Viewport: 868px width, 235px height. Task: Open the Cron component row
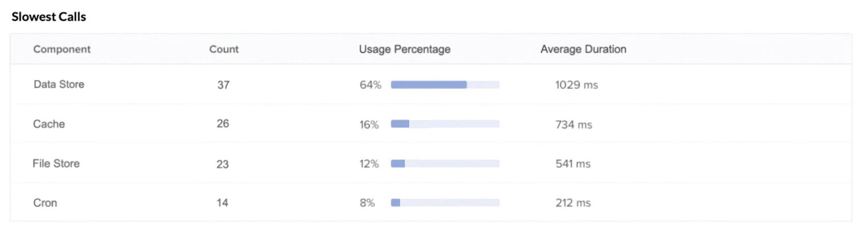tap(45, 203)
